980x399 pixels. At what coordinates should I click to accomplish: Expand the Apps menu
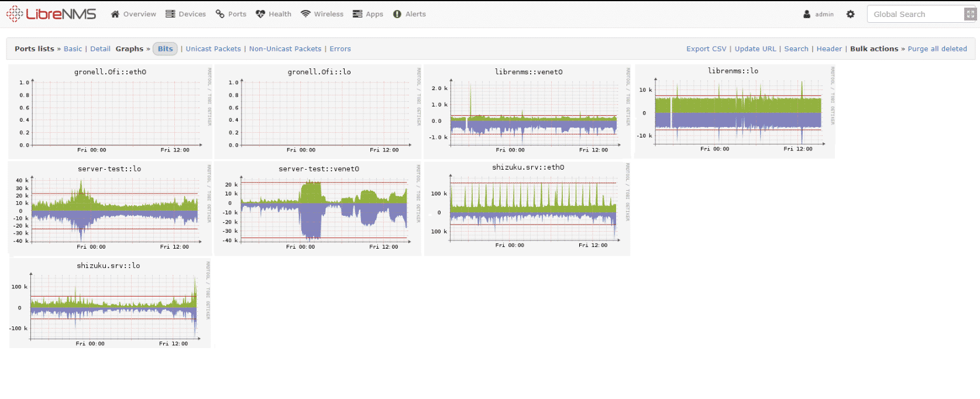tap(368, 14)
